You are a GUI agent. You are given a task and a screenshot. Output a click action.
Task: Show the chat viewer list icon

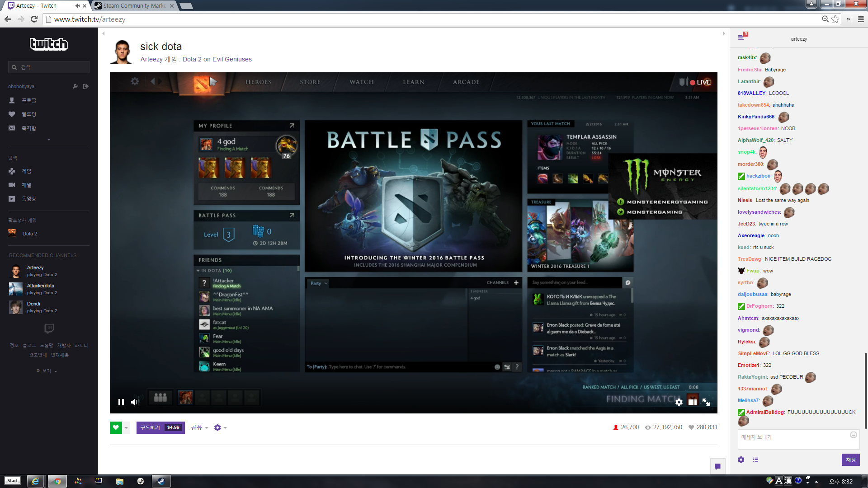[755, 460]
